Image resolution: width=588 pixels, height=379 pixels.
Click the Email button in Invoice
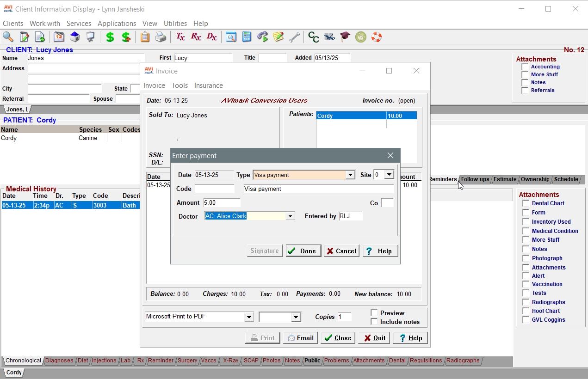301,338
